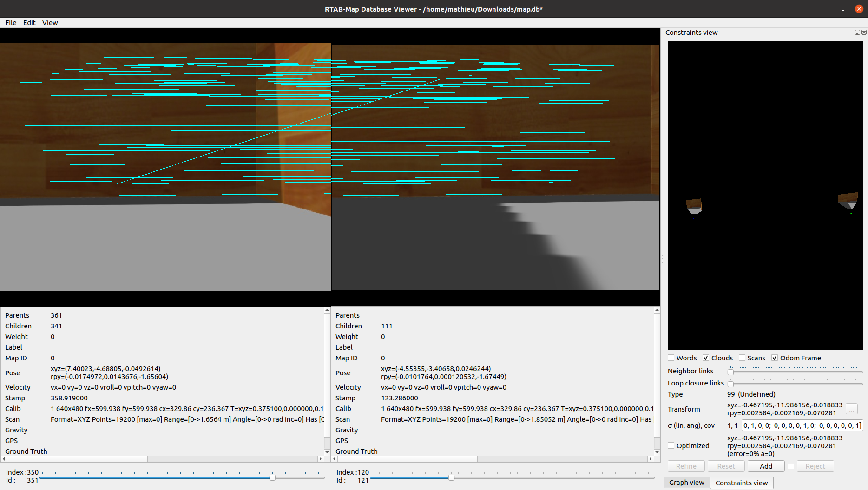Minimize the RTAB-Map Database Viewer window
This screenshot has width=868, height=490.
click(828, 9)
